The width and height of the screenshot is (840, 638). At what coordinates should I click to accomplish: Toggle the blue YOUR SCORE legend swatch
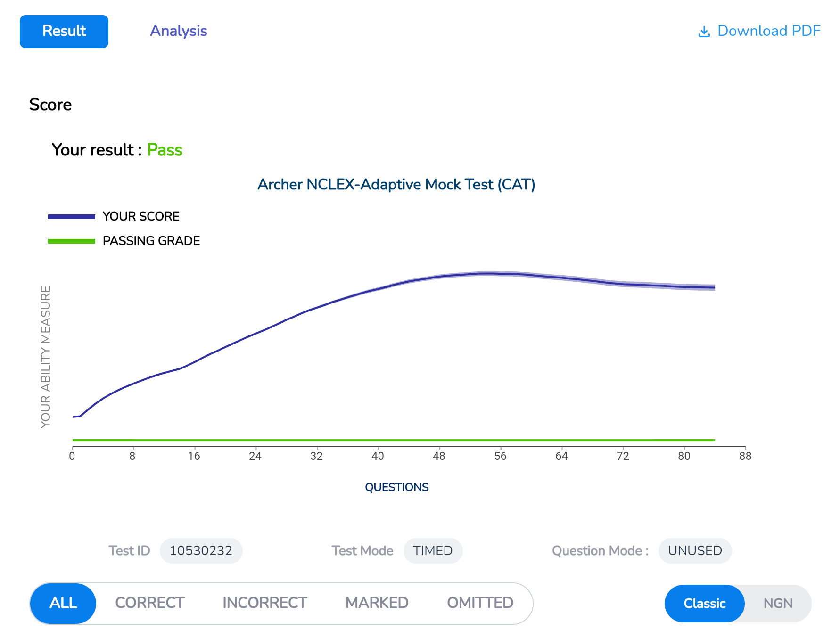click(x=72, y=217)
